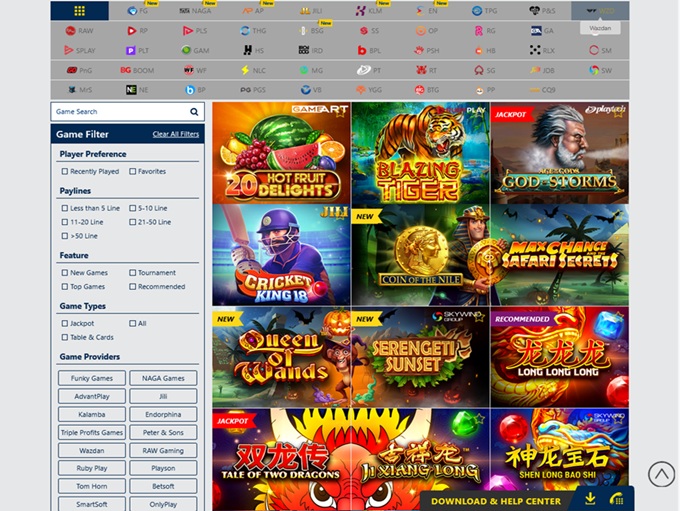680x511 pixels.
Task: Select the RAW provider tab
Action: pos(79,31)
